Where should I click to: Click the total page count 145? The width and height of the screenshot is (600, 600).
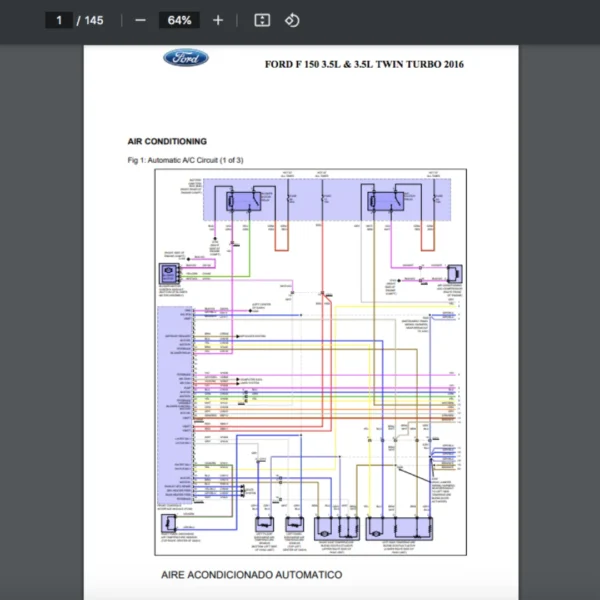(94, 20)
